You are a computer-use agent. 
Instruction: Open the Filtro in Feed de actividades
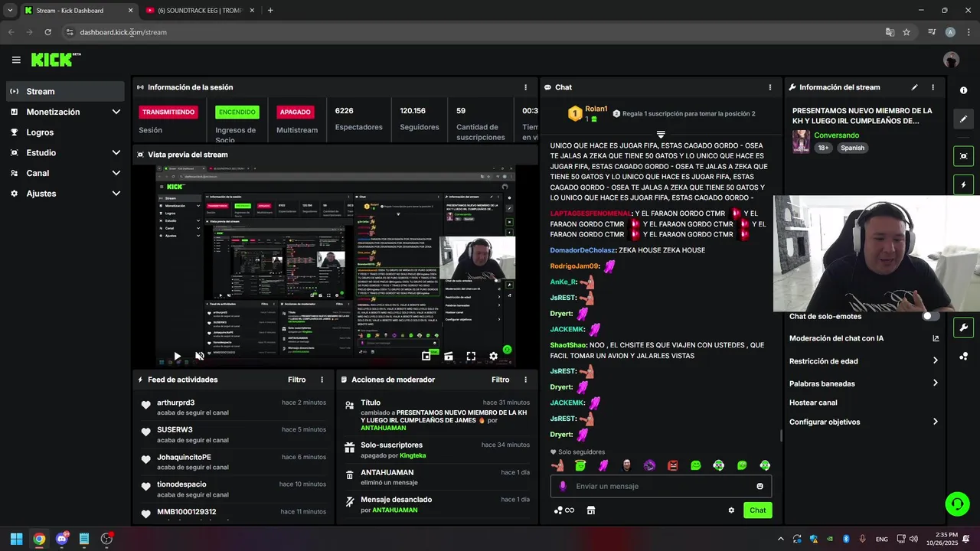[296, 380]
